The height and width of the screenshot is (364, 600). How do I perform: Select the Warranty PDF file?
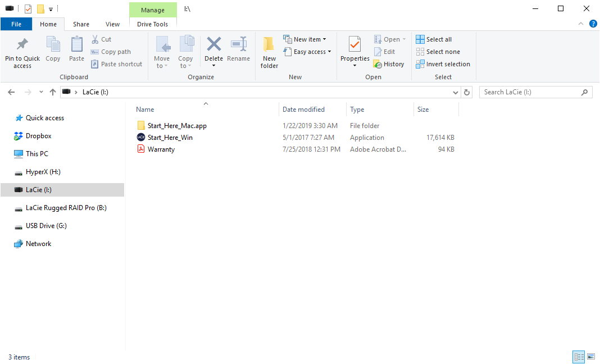point(156,149)
